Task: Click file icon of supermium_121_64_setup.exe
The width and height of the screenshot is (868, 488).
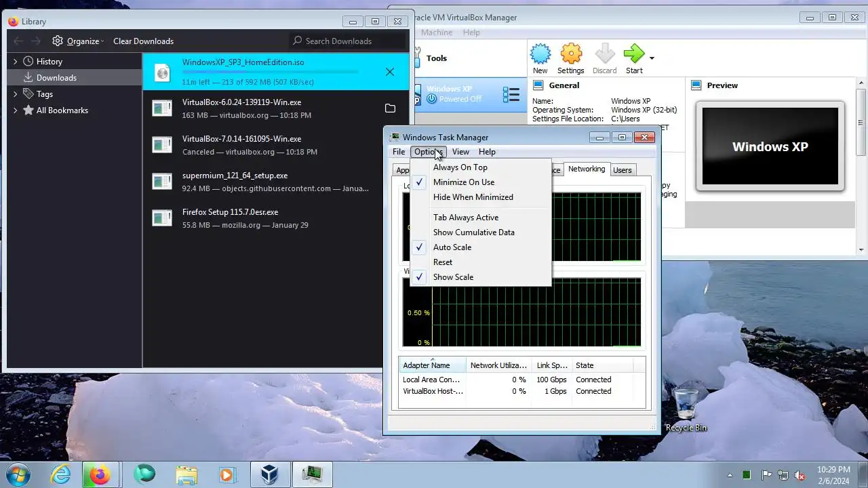Action: coord(162,182)
